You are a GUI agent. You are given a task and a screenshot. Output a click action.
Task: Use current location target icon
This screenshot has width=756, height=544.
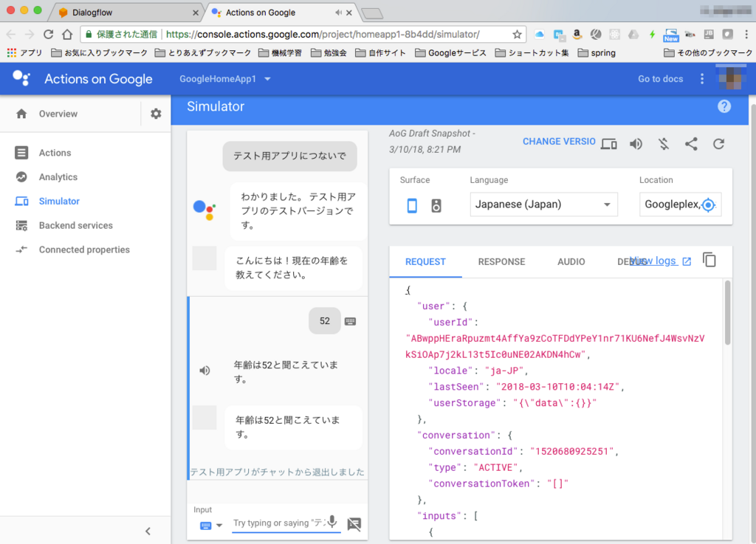(708, 204)
